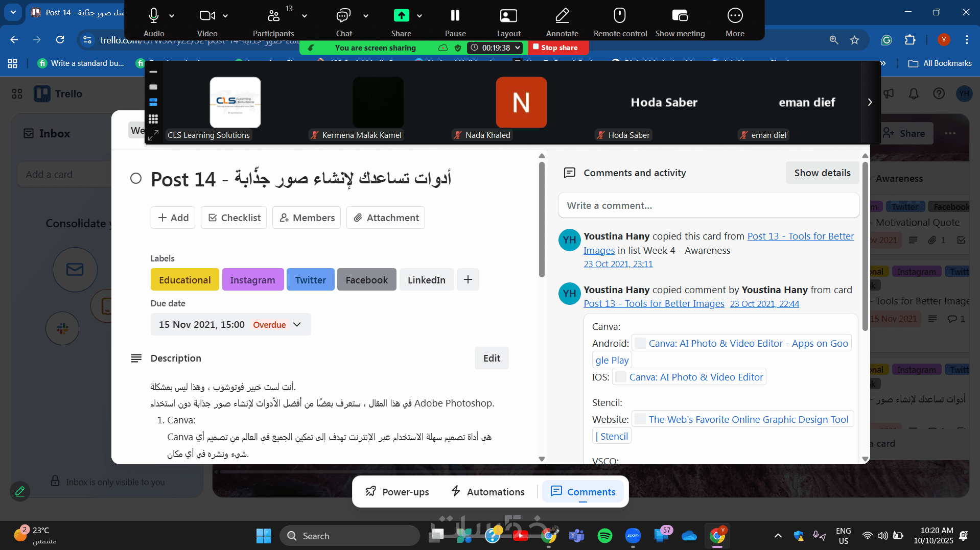Open the Trello help question-mark icon
980x550 pixels.
point(939,93)
